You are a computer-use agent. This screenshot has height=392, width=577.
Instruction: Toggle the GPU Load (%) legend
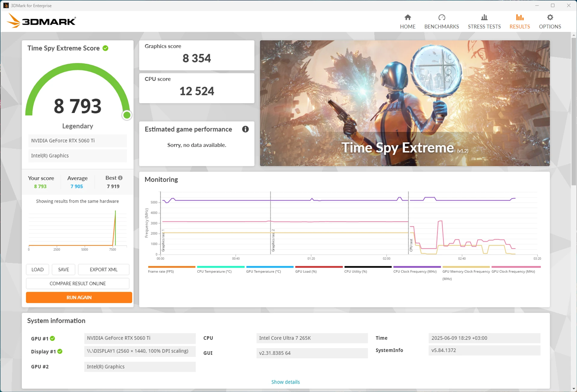point(319,269)
